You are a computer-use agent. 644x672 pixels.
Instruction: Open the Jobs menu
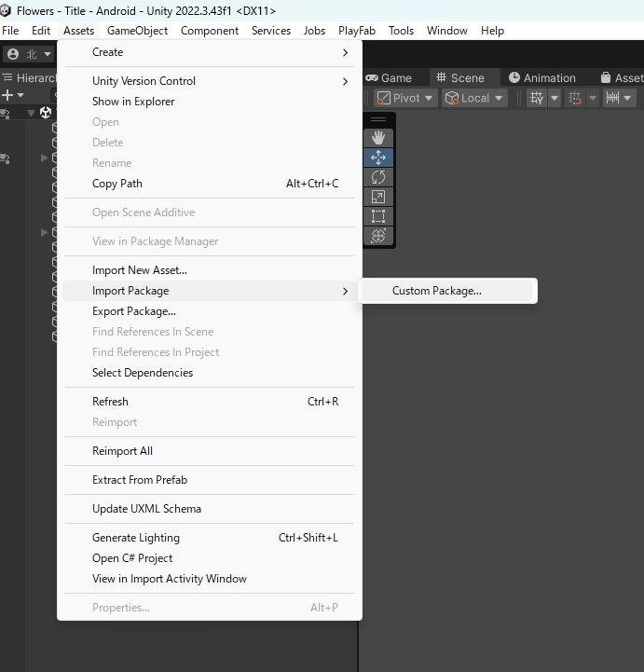point(314,31)
